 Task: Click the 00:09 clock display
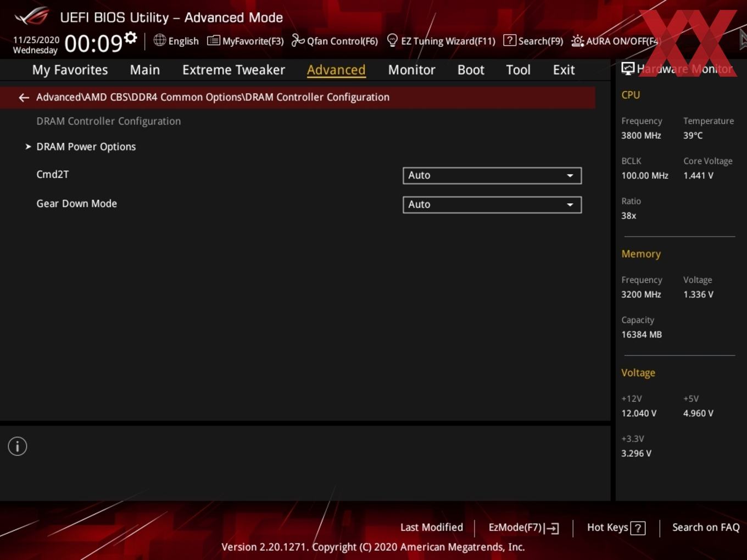pos(93,43)
